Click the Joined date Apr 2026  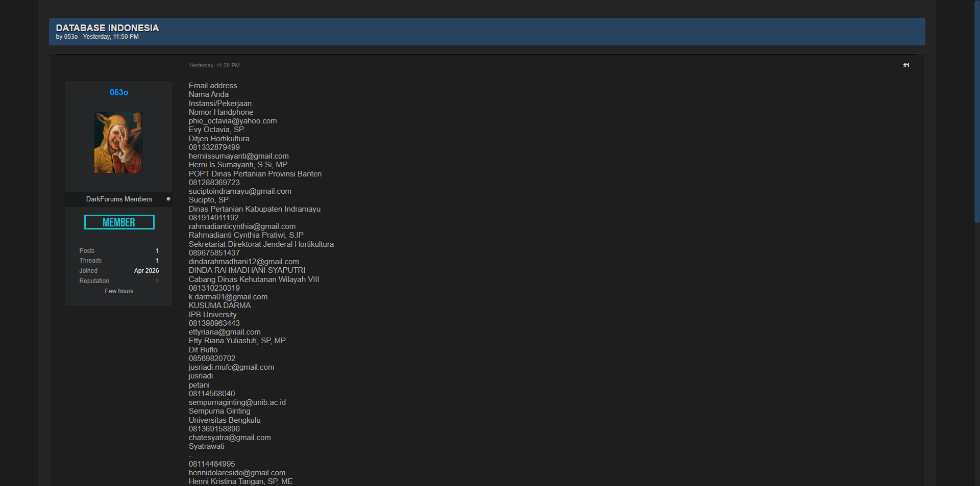click(x=146, y=271)
